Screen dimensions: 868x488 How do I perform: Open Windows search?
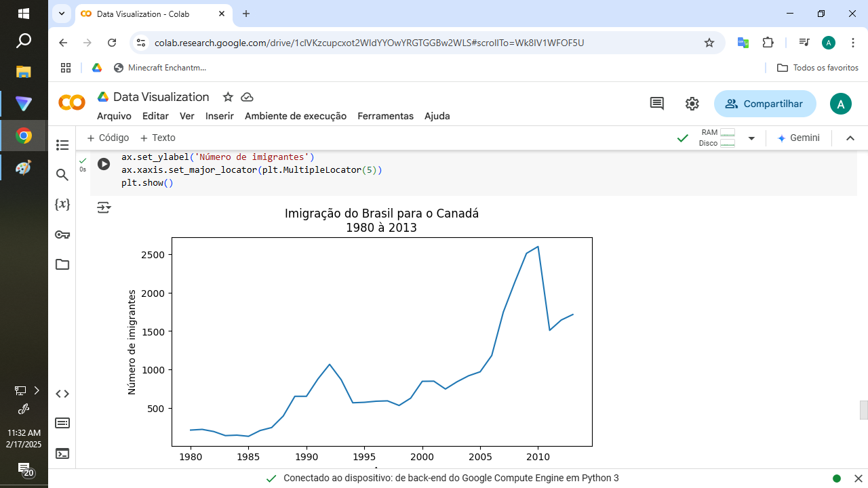[x=24, y=41]
